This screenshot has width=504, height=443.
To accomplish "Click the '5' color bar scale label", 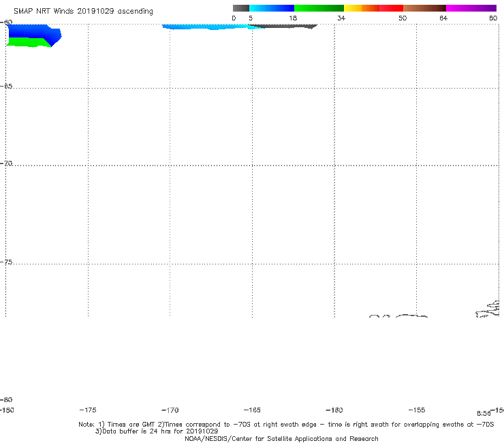I will [x=251, y=18].
